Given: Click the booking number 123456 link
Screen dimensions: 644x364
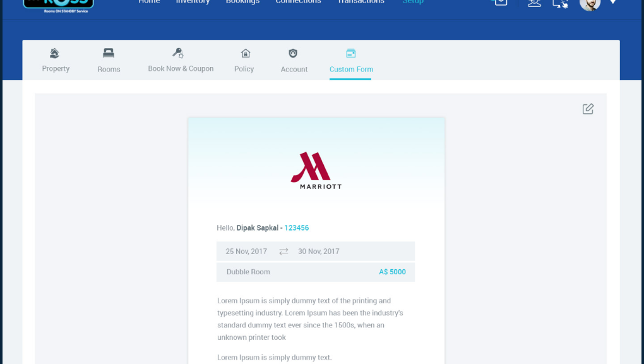Looking at the screenshot, I should tap(297, 228).
